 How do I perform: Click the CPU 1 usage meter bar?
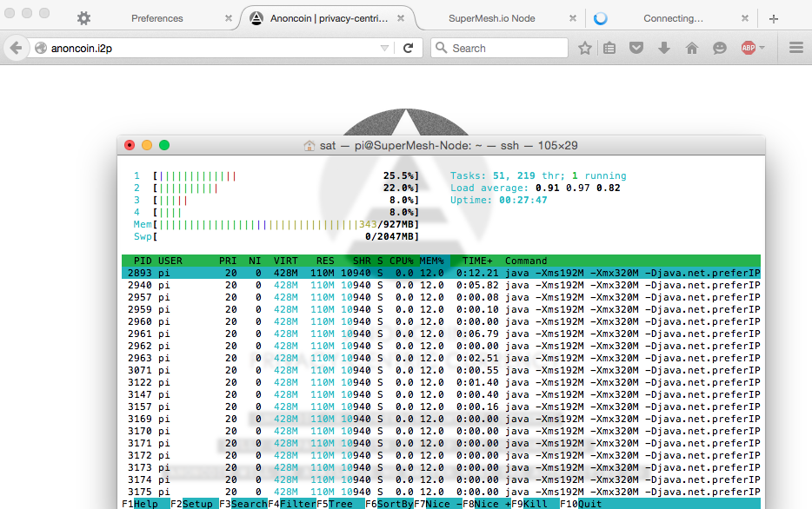point(286,175)
